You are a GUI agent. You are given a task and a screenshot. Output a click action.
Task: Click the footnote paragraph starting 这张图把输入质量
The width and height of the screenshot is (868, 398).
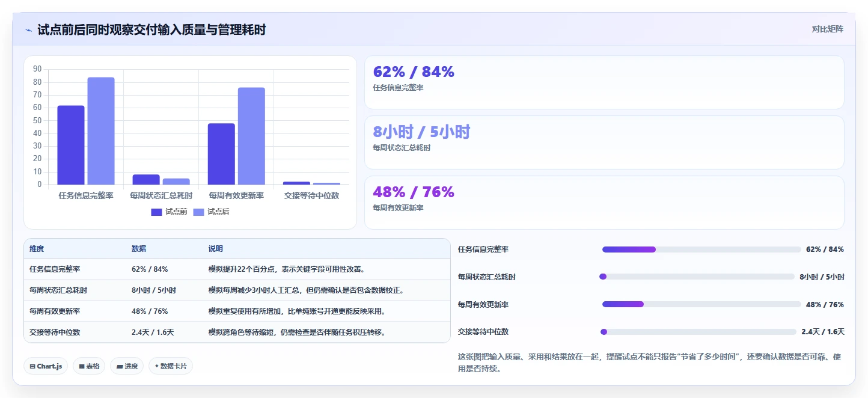[x=650, y=363]
